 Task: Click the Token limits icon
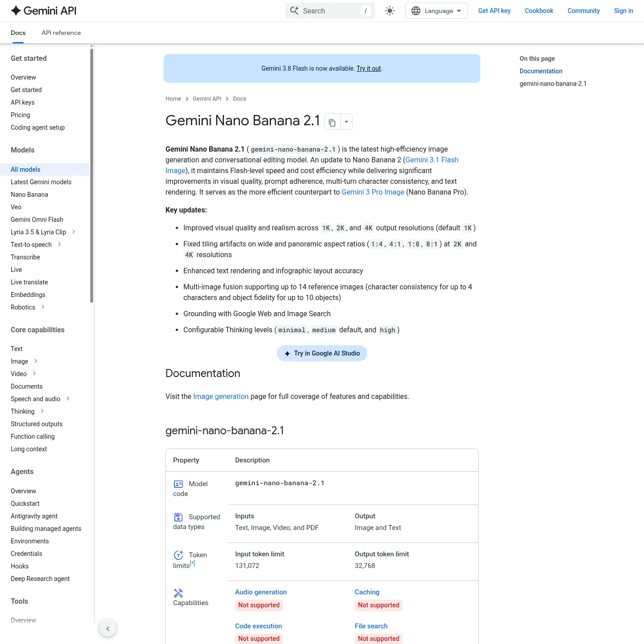[178, 555]
